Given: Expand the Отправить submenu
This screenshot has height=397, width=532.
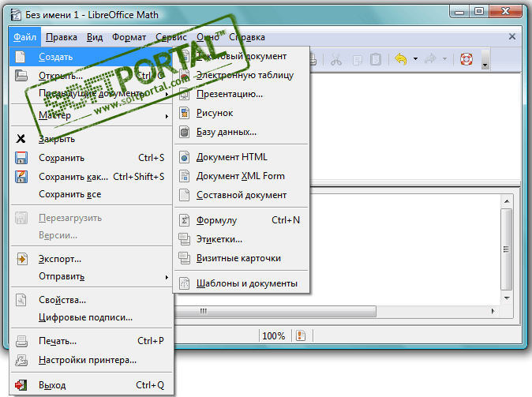Looking at the screenshot, I should [167, 277].
